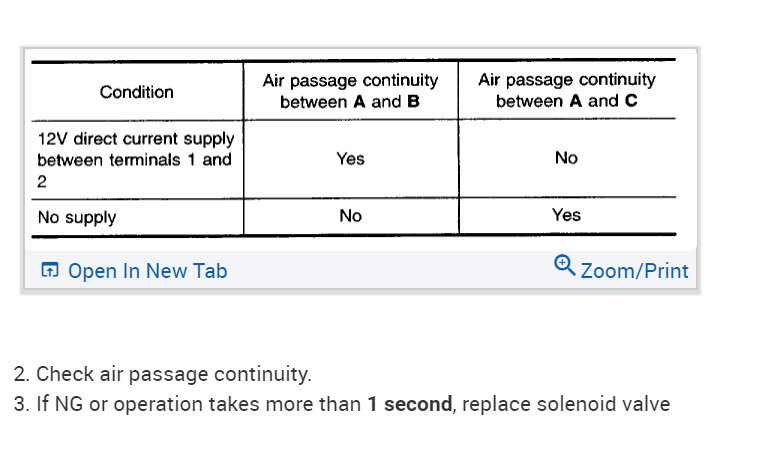Click the 'between A and B' column header
This screenshot has height=461, width=762.
350,91
